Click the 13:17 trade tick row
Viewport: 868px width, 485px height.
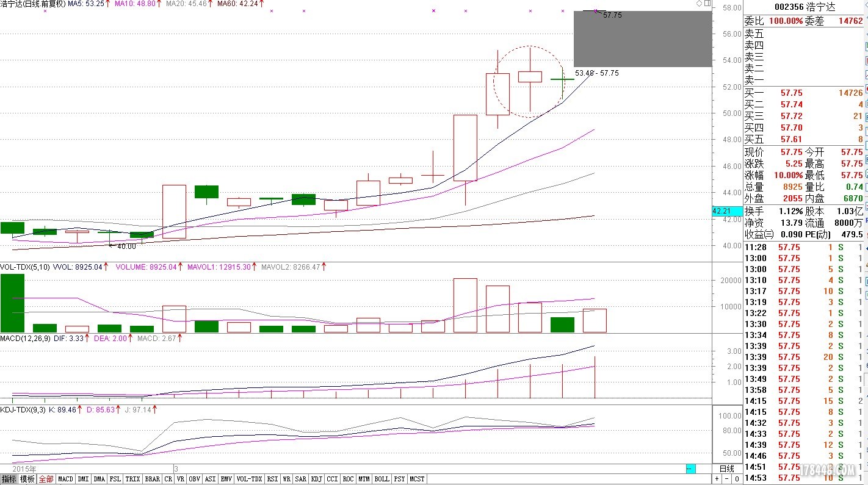pyautogui.click(x=805, y=291)
